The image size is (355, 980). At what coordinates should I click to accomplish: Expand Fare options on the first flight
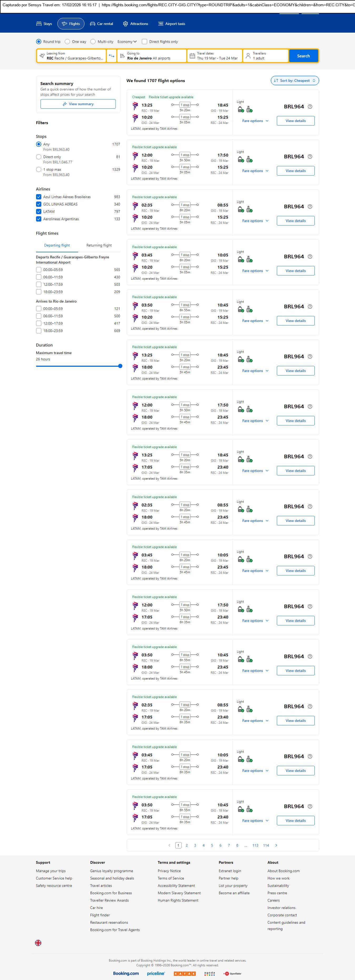255,121
